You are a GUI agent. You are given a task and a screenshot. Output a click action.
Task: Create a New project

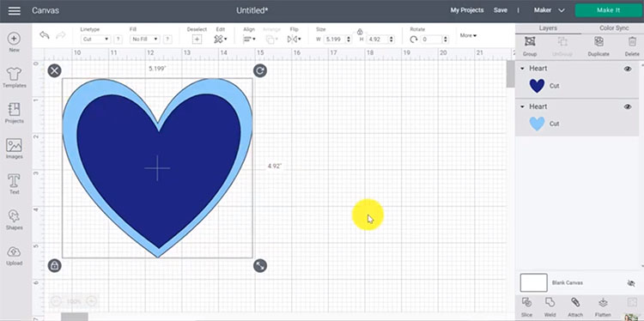14,42
